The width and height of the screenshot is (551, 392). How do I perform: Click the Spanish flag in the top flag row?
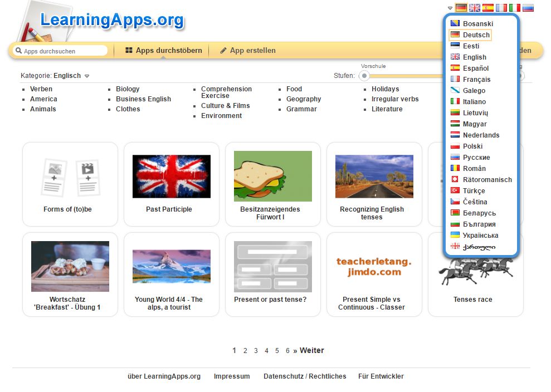click(487, 8)
